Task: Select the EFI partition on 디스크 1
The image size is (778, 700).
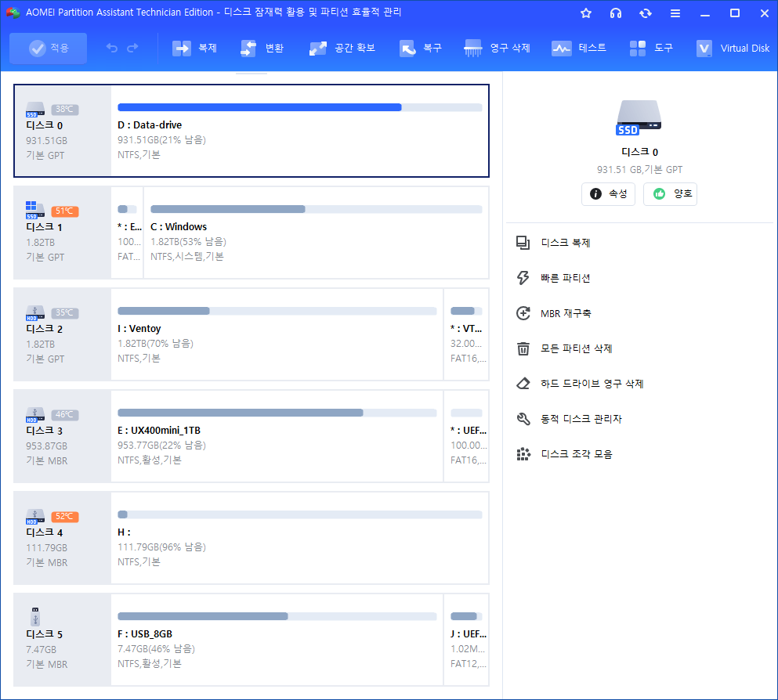Action: 127,233
